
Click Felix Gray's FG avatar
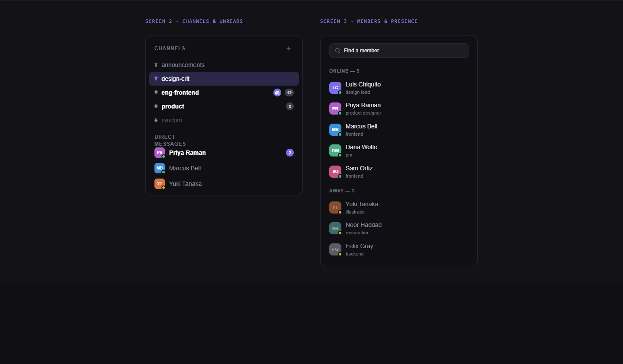click(x=335, y=249)
